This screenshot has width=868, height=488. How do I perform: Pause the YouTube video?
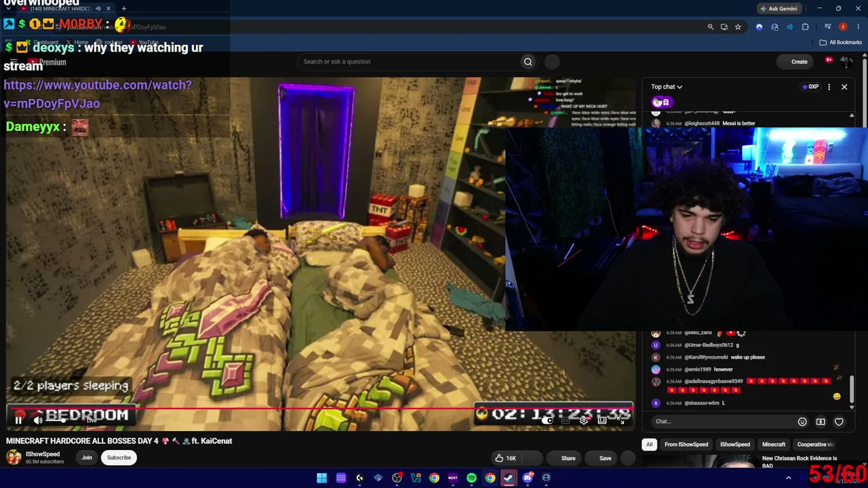[18, 420]
